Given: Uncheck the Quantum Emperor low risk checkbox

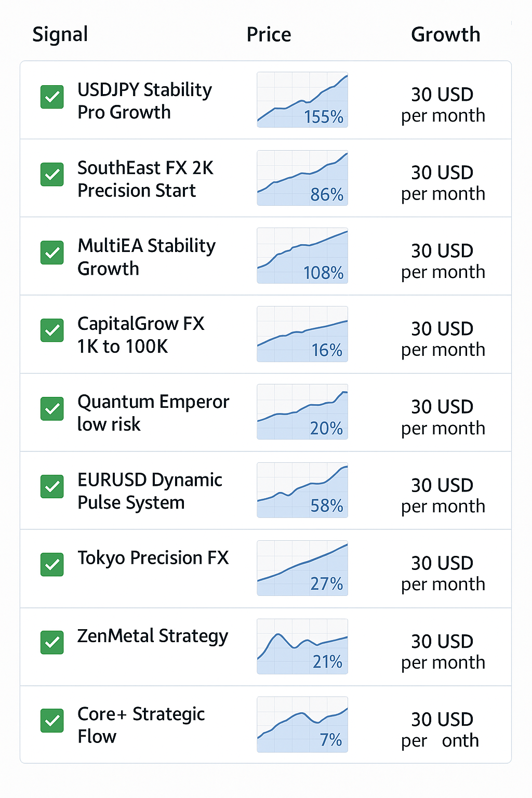Looking at the screenshot, I should [52, 409].
